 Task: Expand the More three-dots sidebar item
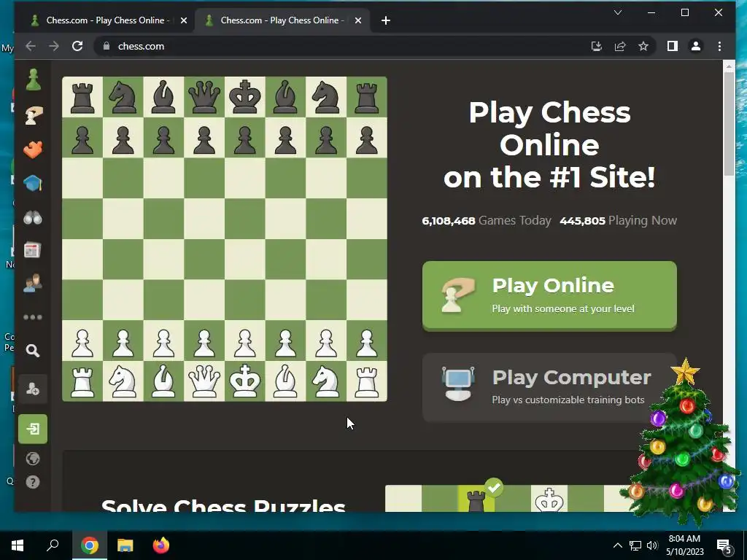coord(33,317)
